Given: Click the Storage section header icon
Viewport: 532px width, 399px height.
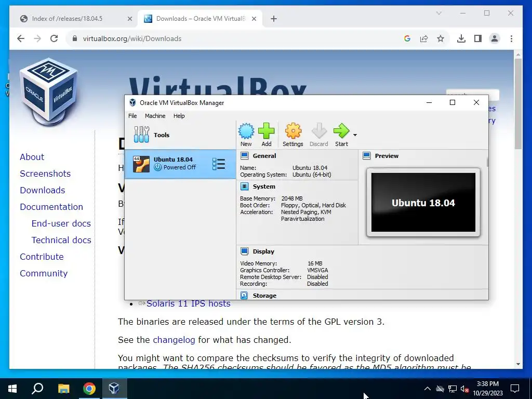Looking at the screenshot, I should click(244, 296).
